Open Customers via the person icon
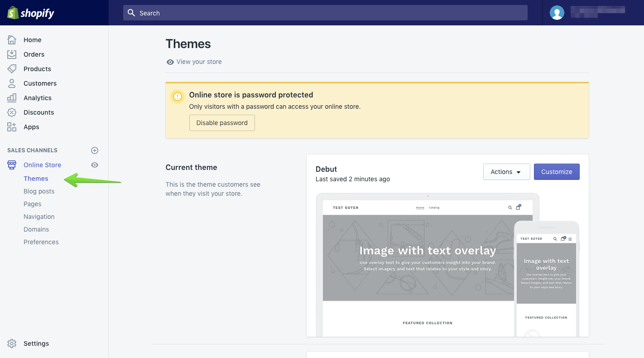This screenshot has width=644, height=358. click(12, 83)
